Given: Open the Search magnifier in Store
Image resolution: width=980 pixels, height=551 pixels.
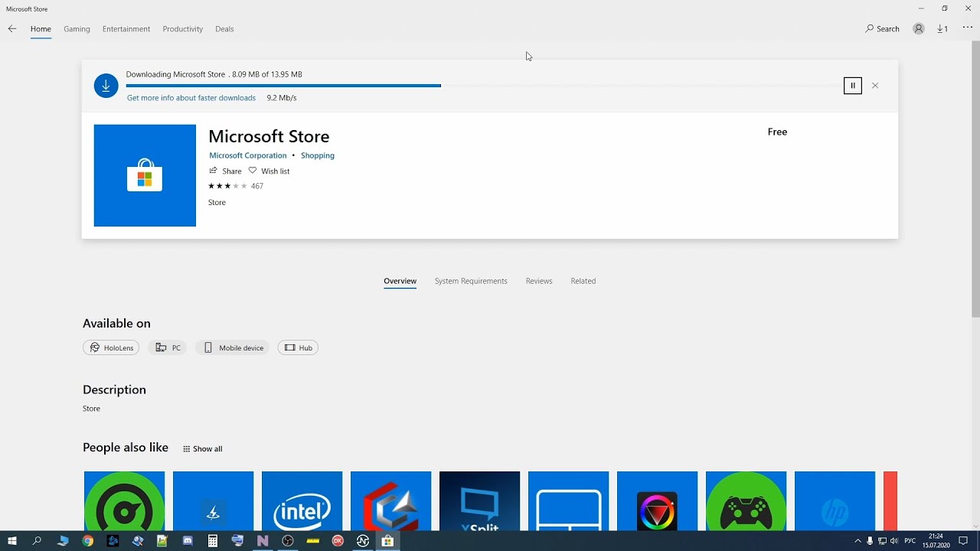Looking at the screenshot, I should pyautogui.click(x=882, y=29).
